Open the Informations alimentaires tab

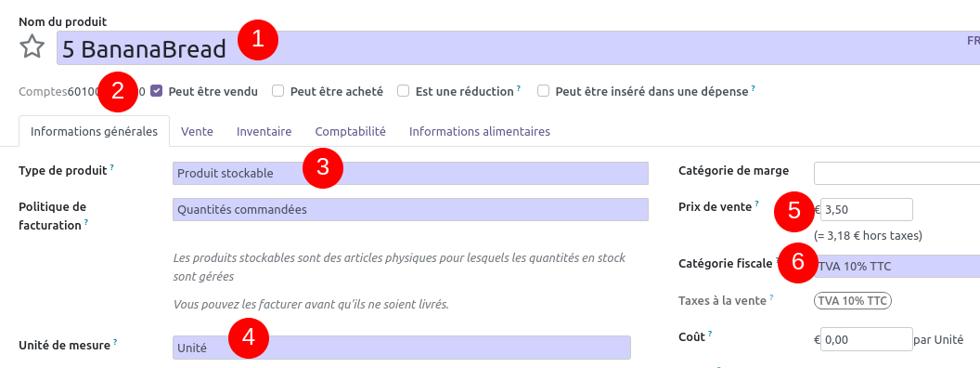tap(480, 131)
